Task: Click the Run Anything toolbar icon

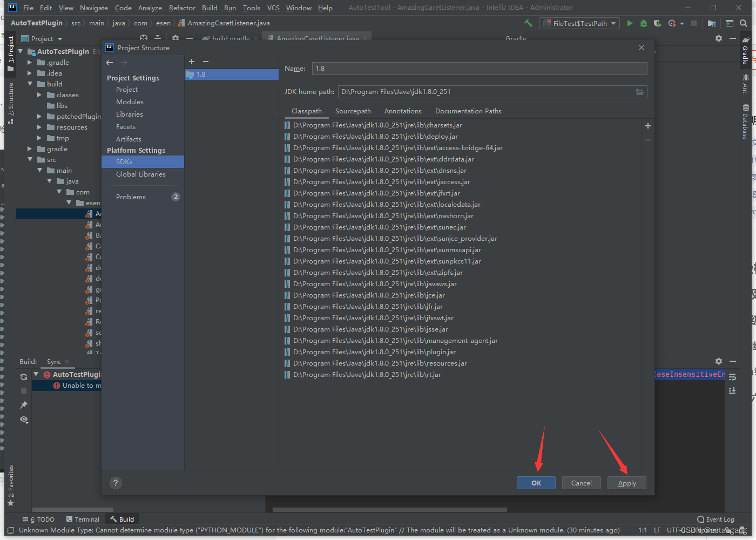Action: pyautogui.click(x=730, y=23)
